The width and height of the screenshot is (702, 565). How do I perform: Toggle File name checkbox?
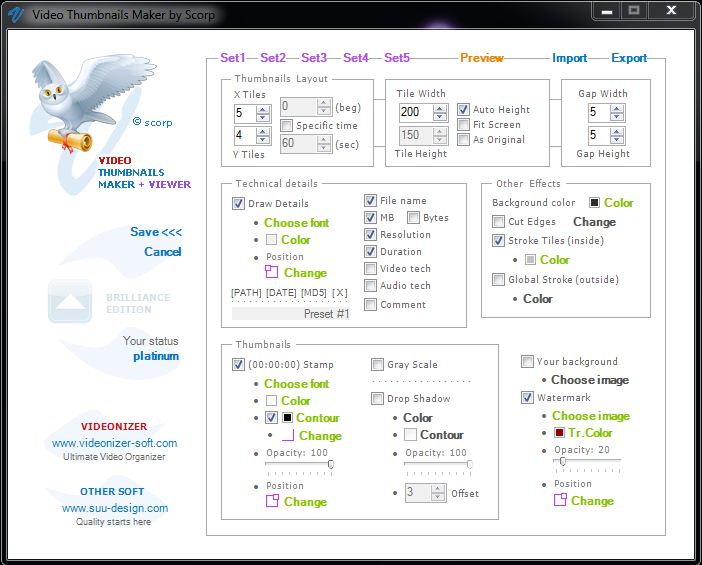click(x=370, y=200)
